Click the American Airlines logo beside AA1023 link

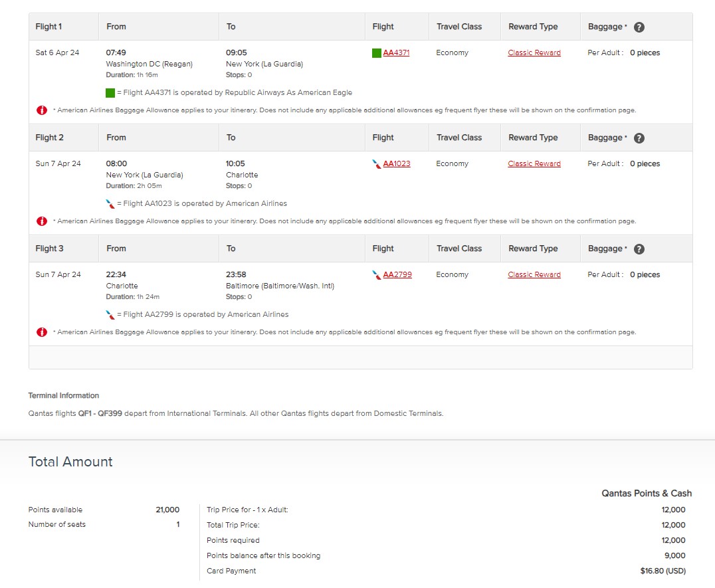point(377,163)
